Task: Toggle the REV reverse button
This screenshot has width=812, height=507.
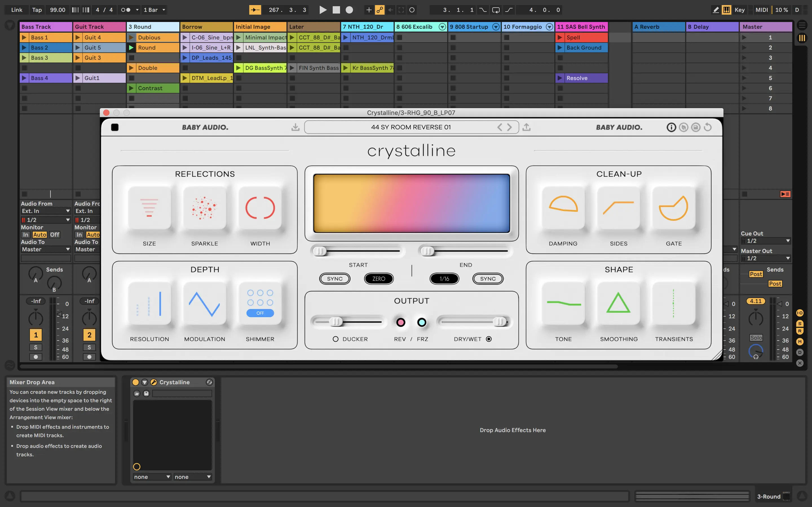Action: (401, 322)
